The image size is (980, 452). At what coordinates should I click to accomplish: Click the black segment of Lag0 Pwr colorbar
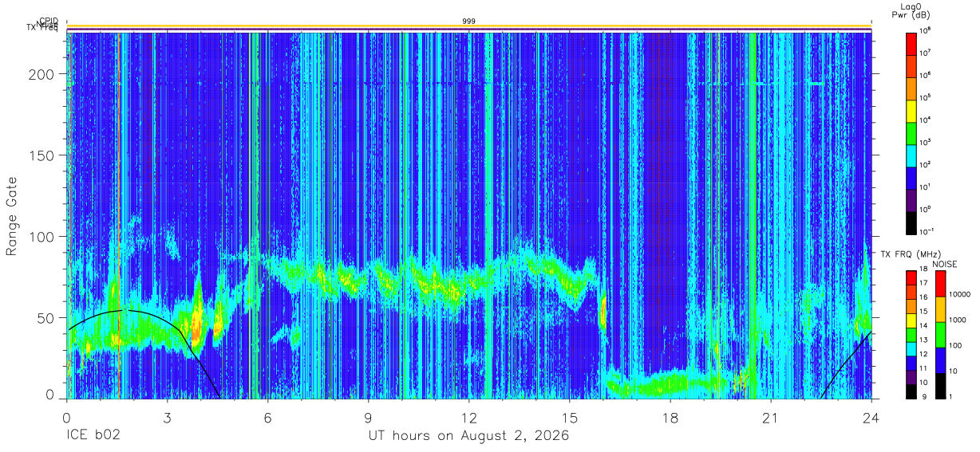click(911, 222)
